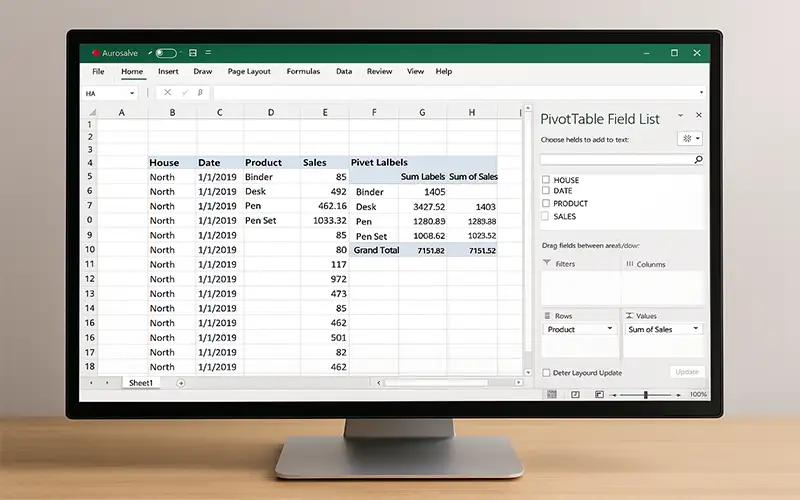Close the PivotTable Field List pane

698,117
